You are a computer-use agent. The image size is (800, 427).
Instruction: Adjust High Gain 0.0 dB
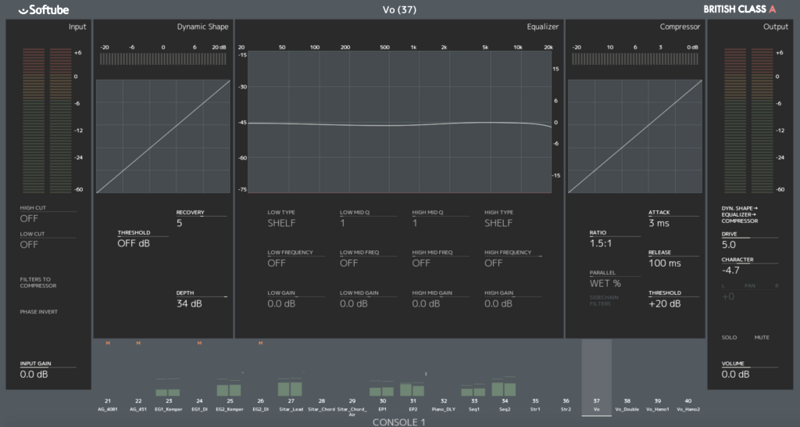point(513,299)
